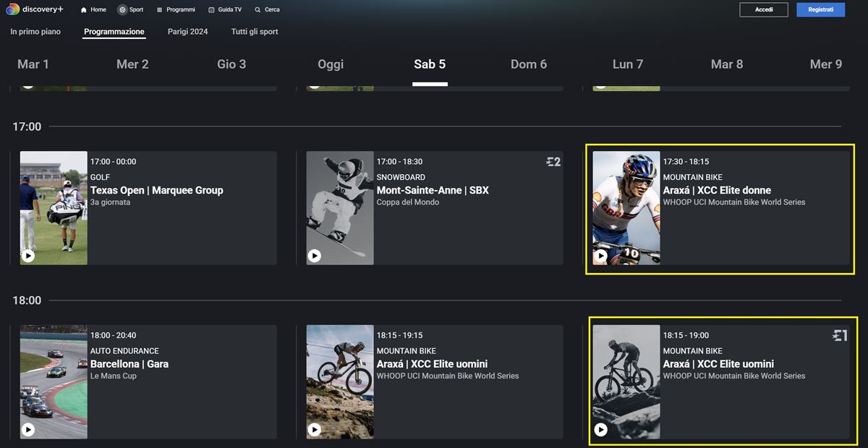The image size is (868, 448).
Task: Play the 18:15 - 19:15 XCC Elite uomini
Action: pyautogui.click(x=315, y=429)
